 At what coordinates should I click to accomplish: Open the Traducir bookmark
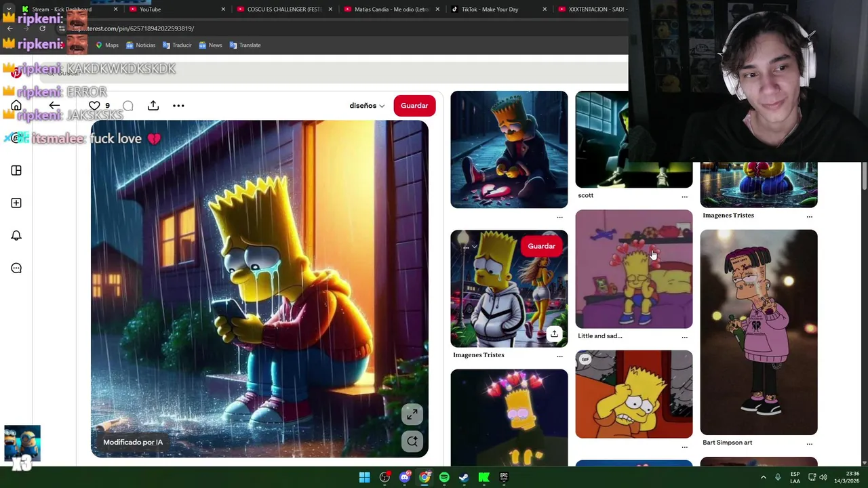177,45
